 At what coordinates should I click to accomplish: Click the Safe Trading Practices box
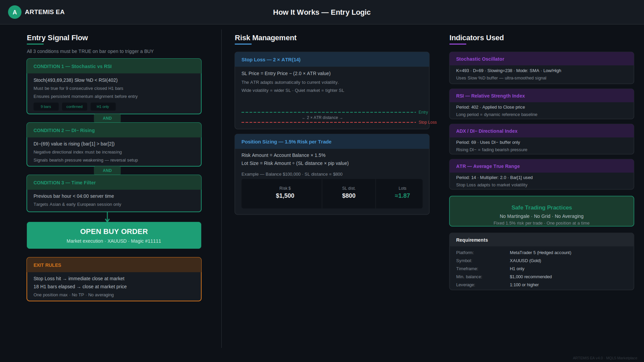point(541,212)
